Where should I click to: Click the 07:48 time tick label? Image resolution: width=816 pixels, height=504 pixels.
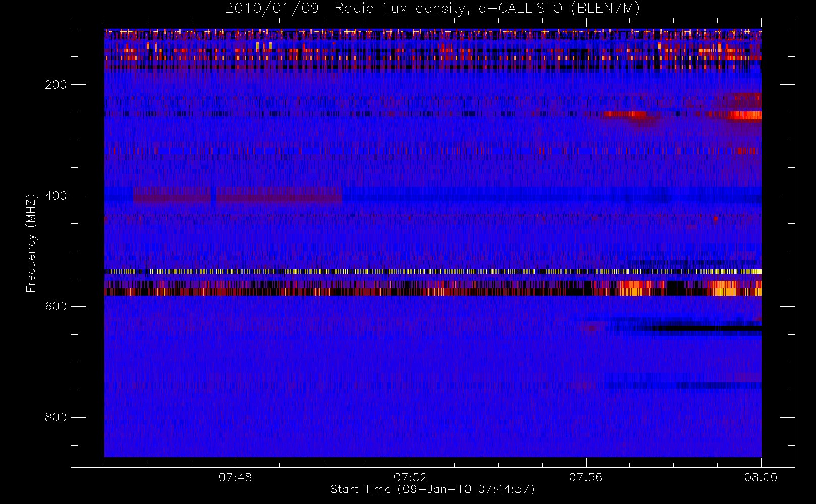[235, 477]
